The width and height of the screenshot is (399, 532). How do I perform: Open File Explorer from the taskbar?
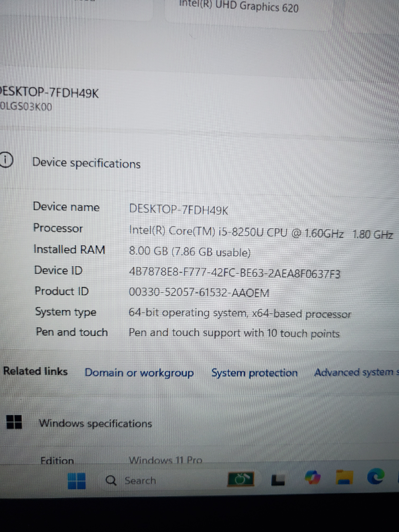click(x=345, y=477)
